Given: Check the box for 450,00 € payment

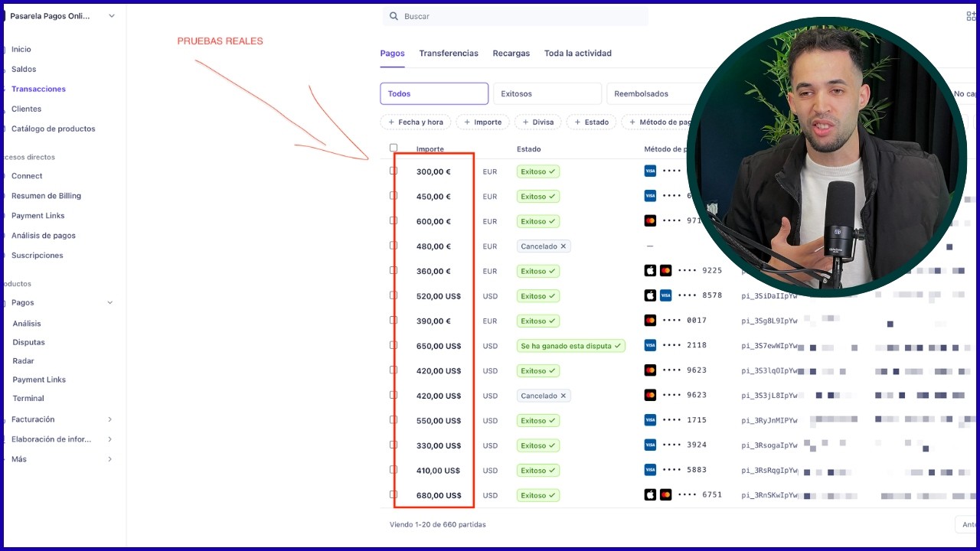Looking at the screenshot, I should tap(394, 195).
